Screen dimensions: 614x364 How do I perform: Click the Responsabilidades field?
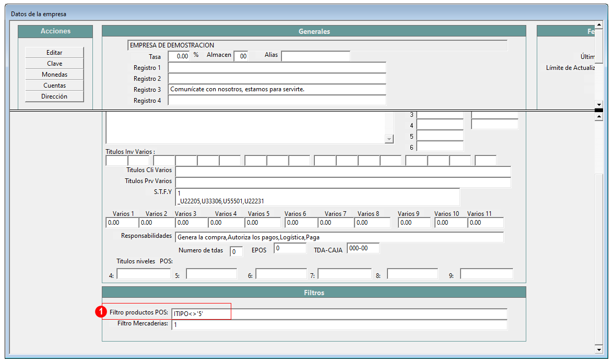[x=339, y=237]
